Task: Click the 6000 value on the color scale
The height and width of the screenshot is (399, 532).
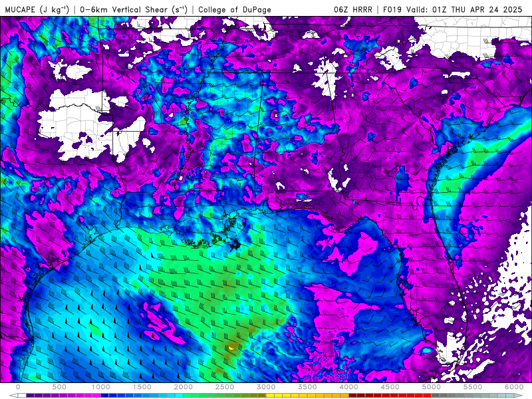Action: (x=514, y=387)
